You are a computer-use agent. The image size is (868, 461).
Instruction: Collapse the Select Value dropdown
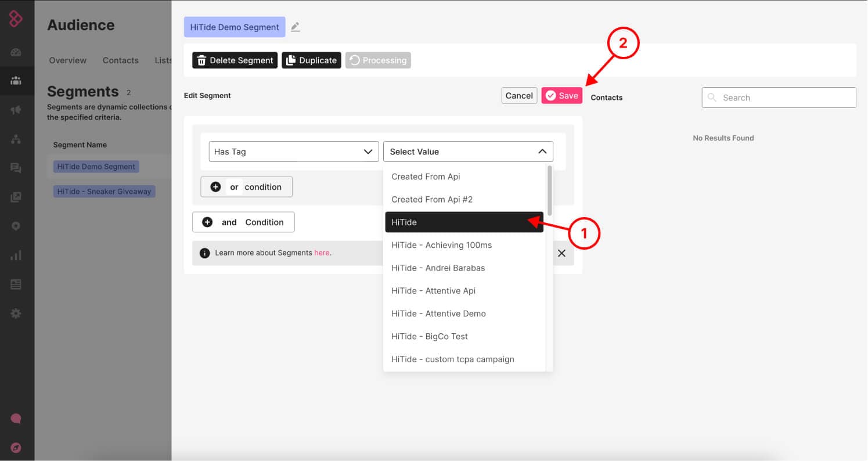pyautogui.click(x=468, y=152)
